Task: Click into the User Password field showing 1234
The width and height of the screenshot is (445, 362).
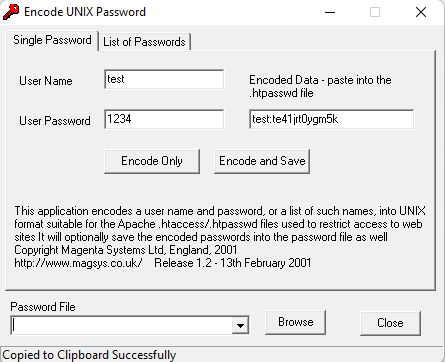Action: point(164,119)
